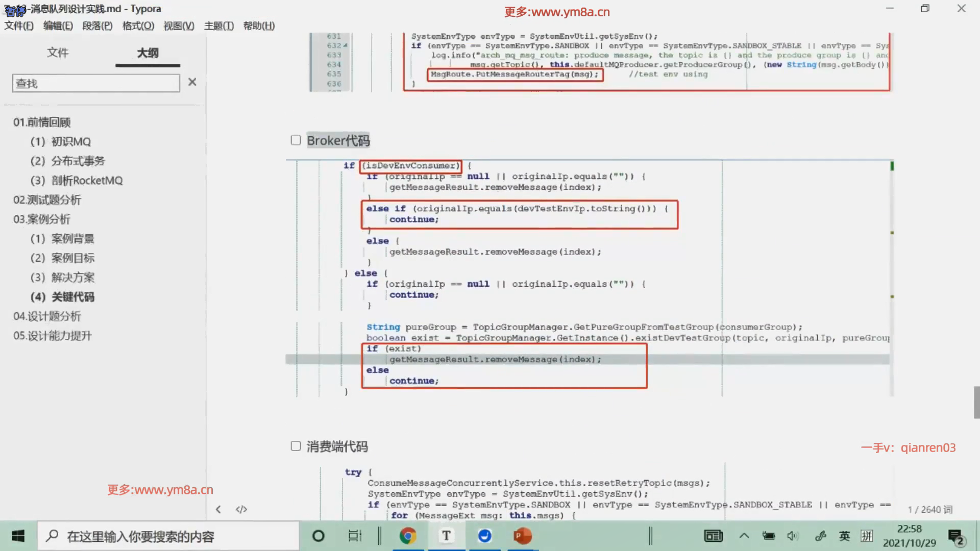The image size is (980, 551).
Task: Click the source code mode icon
Action: point(241,509)
